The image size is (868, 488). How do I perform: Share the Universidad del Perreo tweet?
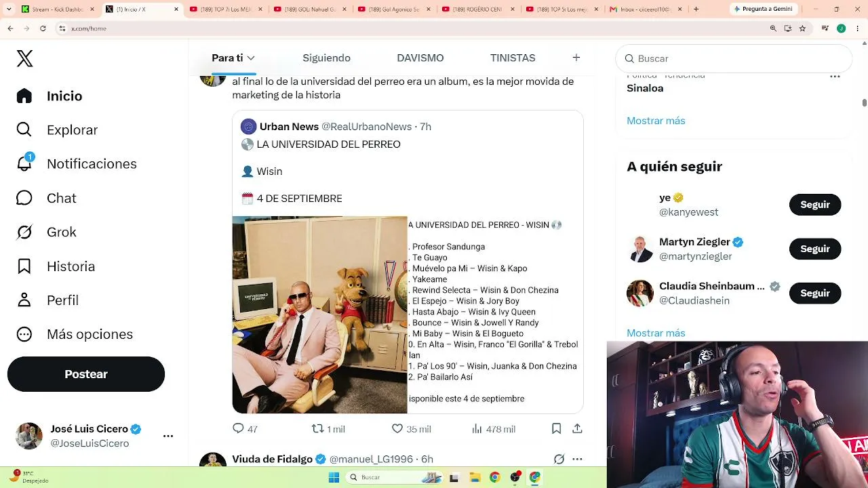577,428
